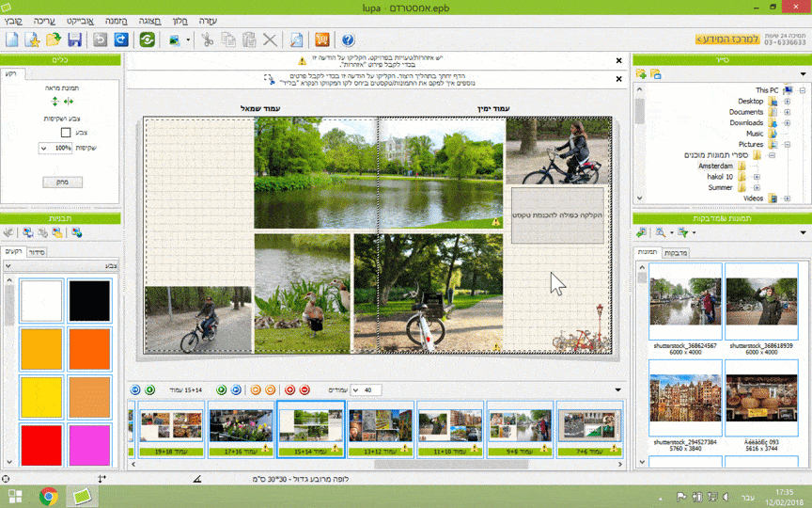Image resolution: width=812 pixels, height=508 pixels.
Task: Click the Save floppy disk icon
Action: (x=74, y=40)
